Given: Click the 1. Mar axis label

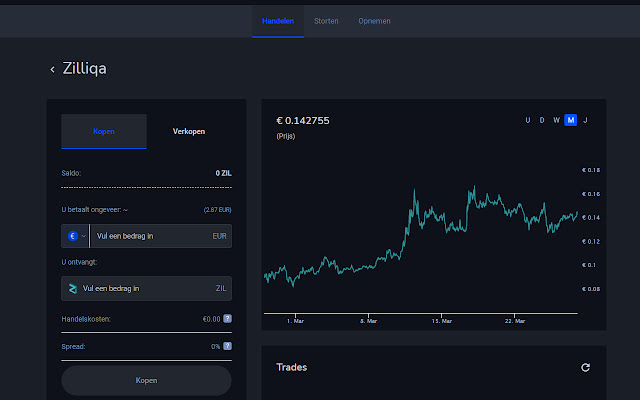Looking at the screenshot, I should click(x=295, y=321).
